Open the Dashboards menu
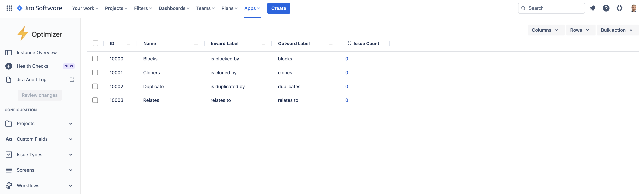The image size is (644, 194). tap(174, 8)
